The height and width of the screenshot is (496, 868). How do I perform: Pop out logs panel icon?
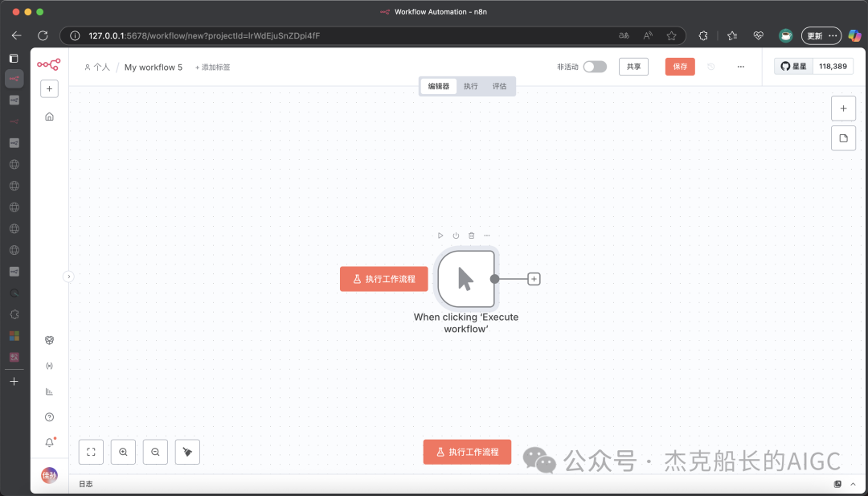pyautogui.click(x=837, y=484)
